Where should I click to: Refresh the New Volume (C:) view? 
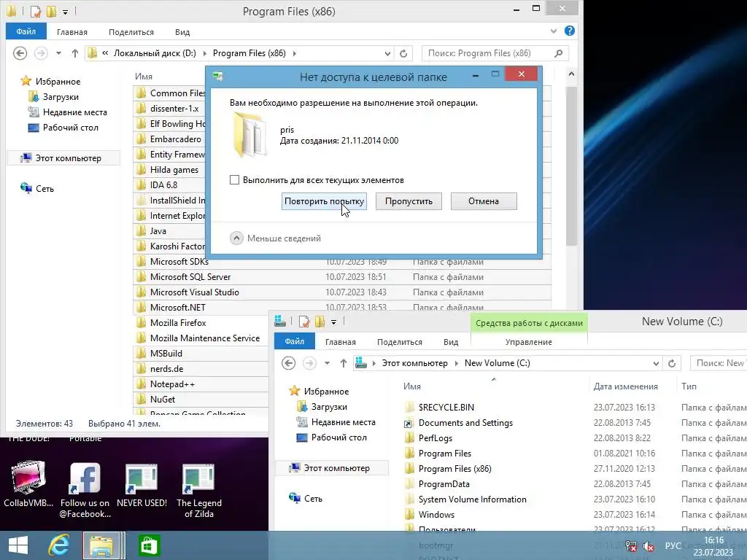[672, 363]
